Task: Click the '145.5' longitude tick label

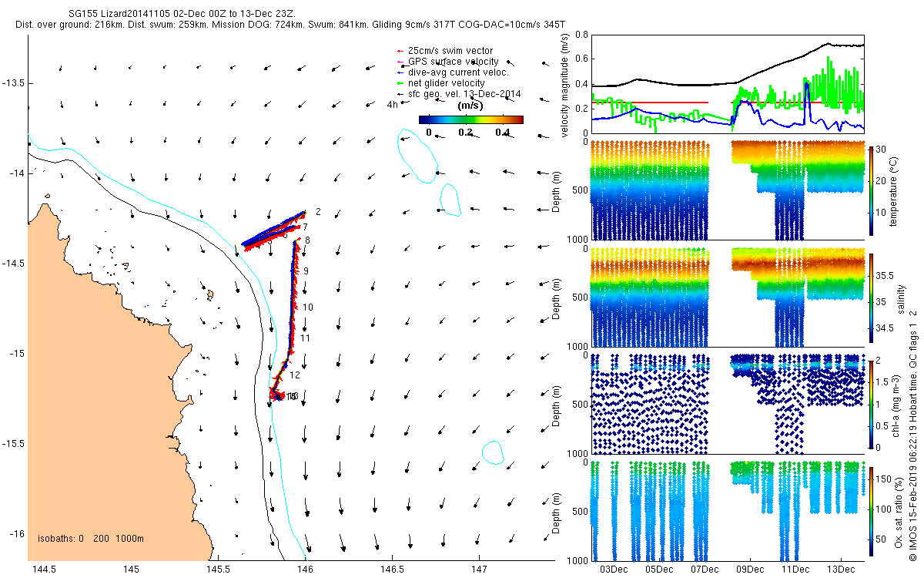Action: point(218,570)
